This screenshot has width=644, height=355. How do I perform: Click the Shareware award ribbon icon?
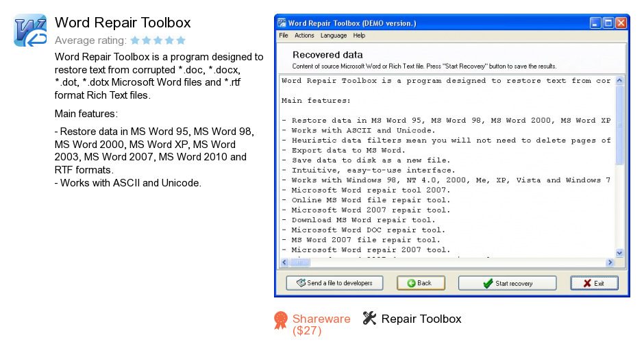point(281,320)
